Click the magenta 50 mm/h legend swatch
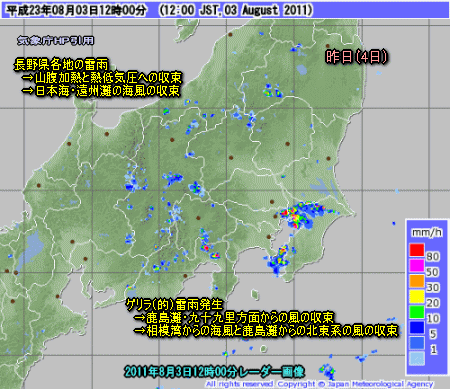 tap(417, 266)
